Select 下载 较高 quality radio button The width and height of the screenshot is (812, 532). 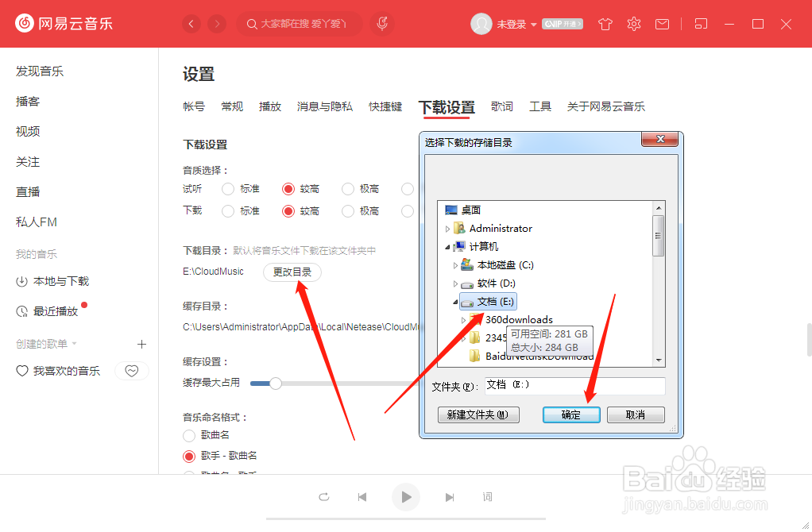(288, 211)
